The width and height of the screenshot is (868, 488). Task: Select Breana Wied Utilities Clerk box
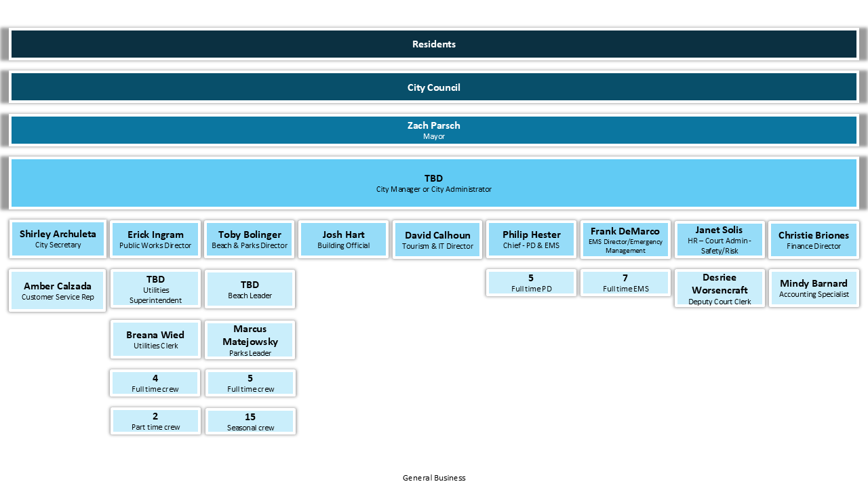click(155, 340)
